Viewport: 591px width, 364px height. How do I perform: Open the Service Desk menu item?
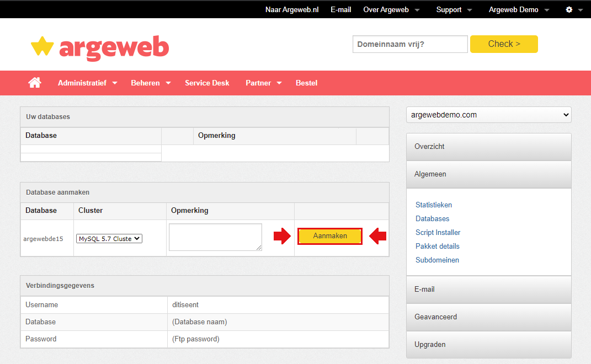click(x=207, y=83)
